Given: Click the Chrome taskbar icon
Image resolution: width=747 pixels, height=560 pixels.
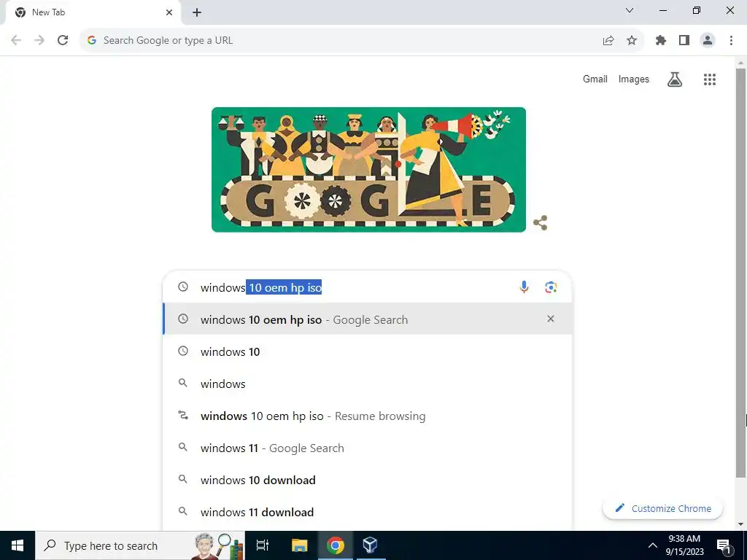Looking at the screenshot, I should tap(336, 545).
